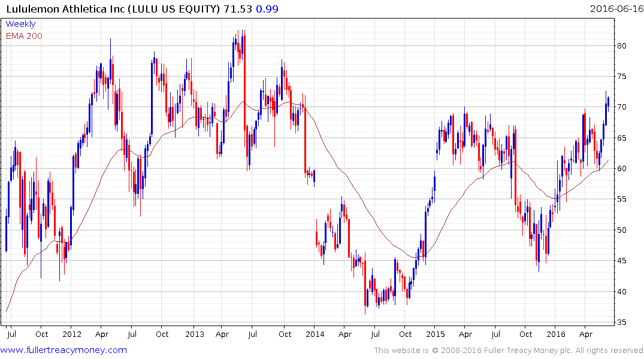The height and width of the screenshot is (359, 644).
Task: Click the 2015 year label on time axis
Action: click(x=436, y=334)
